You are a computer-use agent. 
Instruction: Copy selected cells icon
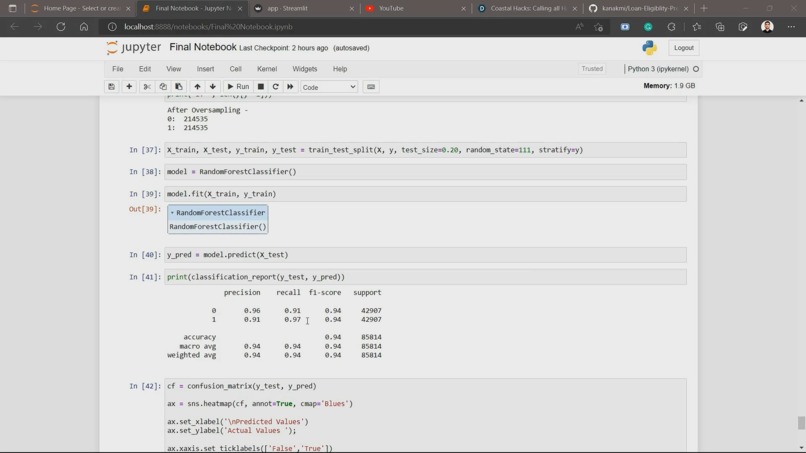pos(163,87)
